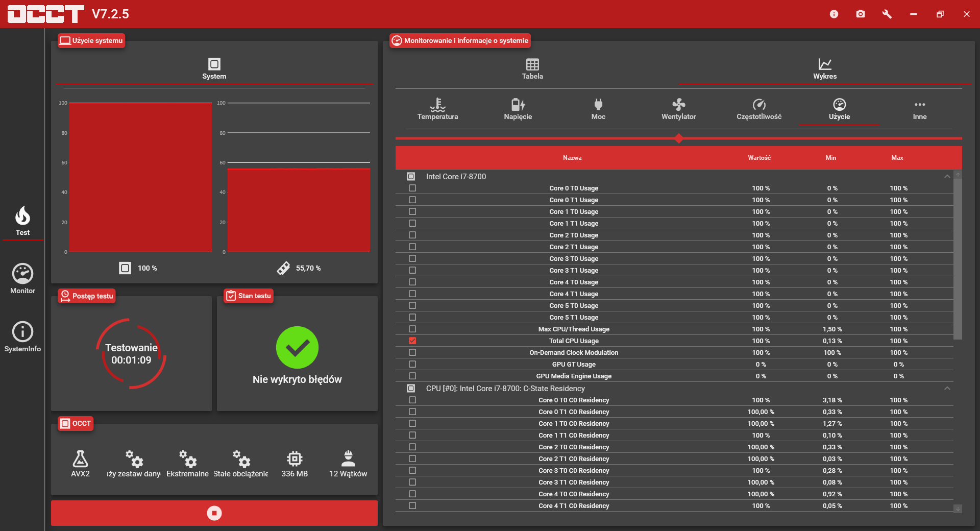Enable the Core 0 T0 Usage checkbox

[x=412, y=188]
